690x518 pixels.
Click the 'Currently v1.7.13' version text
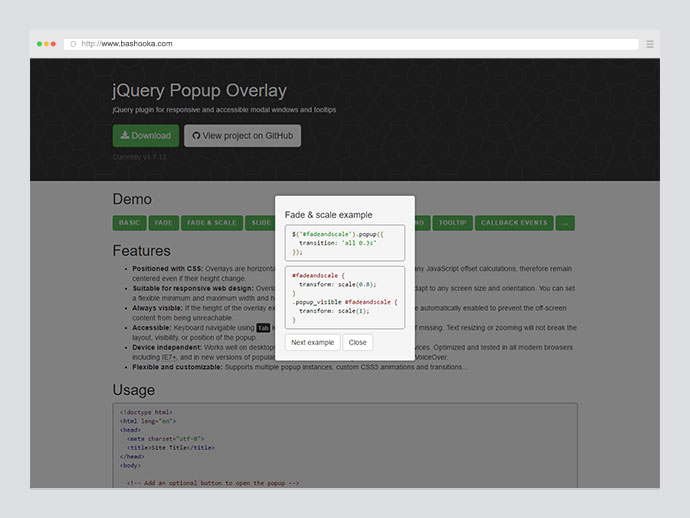click(139, 157)
